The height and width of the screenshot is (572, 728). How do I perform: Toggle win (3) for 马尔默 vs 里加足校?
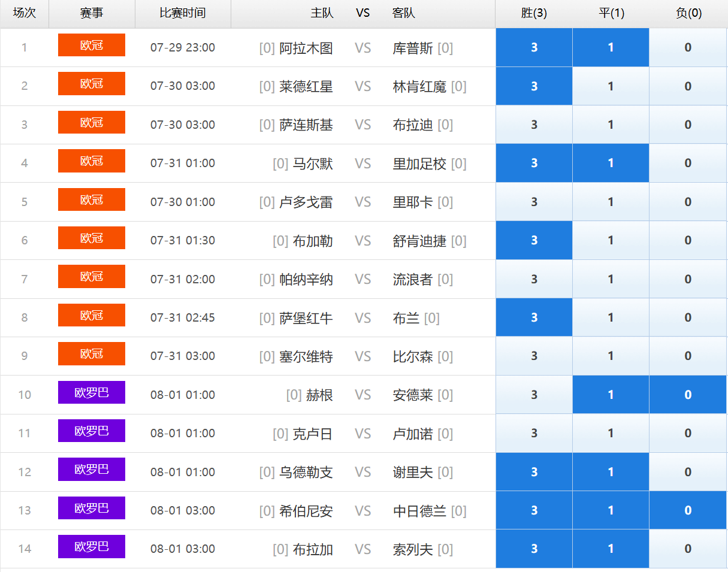pyautogui.click(x=534, y=164)
